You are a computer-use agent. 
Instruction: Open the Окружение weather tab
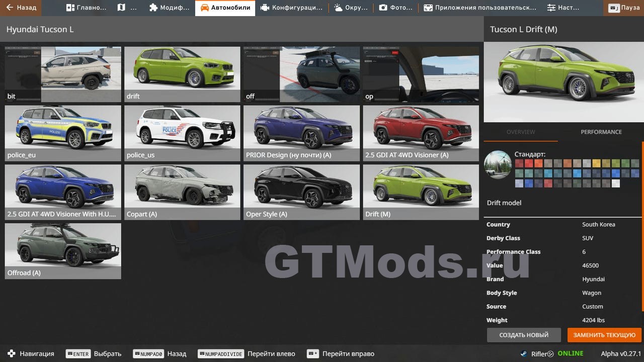[351, 8]
